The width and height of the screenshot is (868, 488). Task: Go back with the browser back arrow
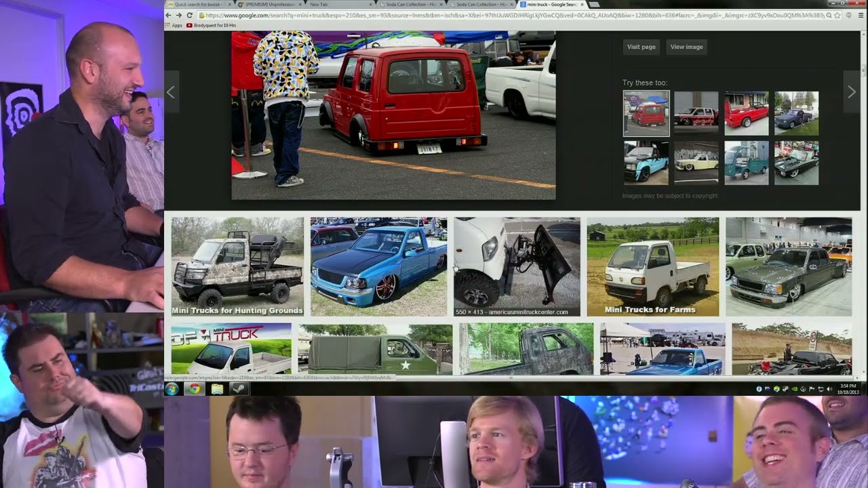tap(170, 15)
